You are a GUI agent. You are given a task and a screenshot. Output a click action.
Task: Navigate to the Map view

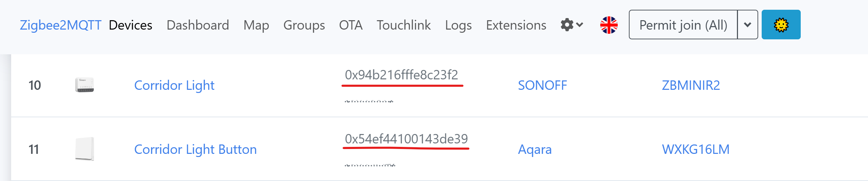pos(256,25)
